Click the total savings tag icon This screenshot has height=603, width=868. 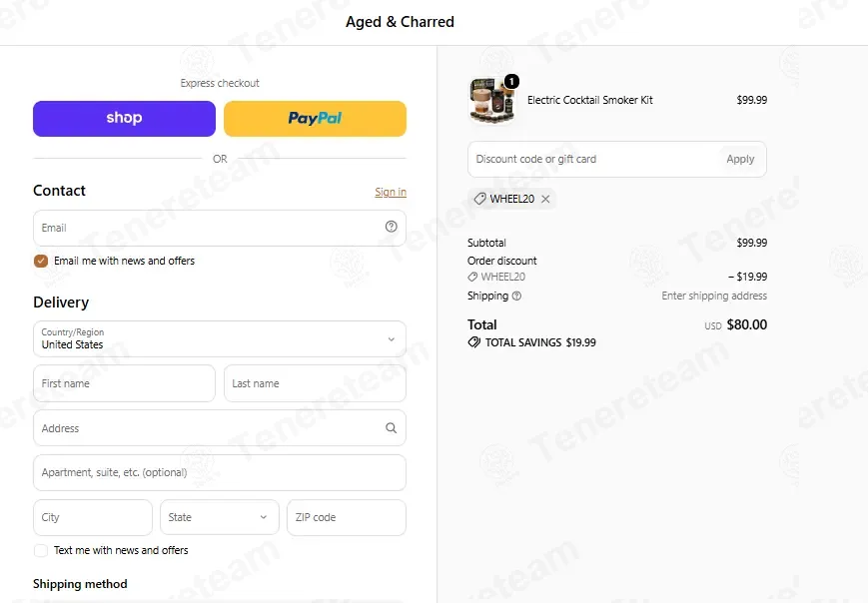(473, 341)
